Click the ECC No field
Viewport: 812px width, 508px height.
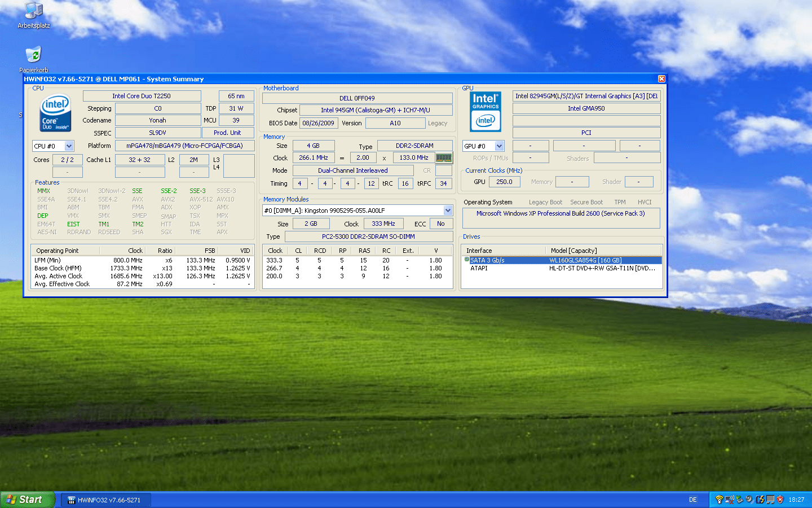pos(441,224)
